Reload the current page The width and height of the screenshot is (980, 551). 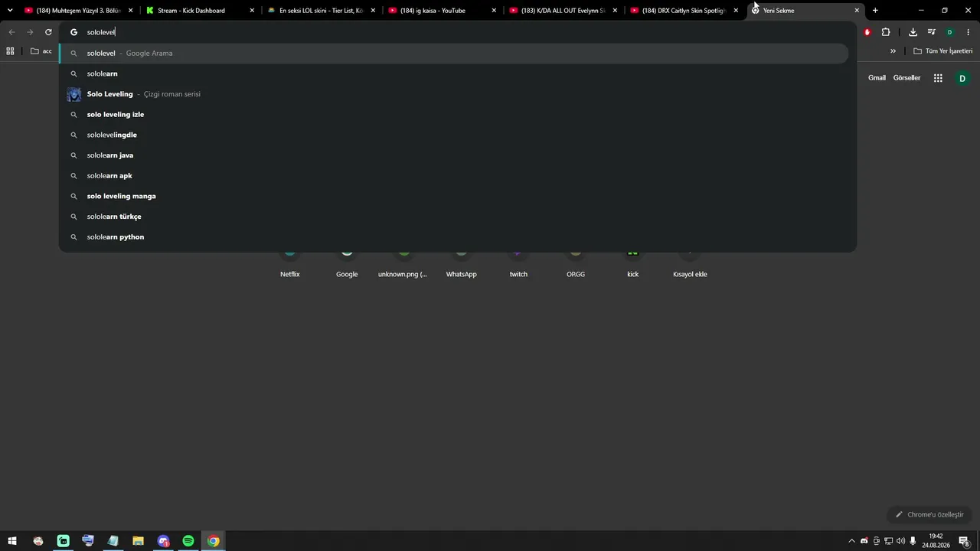[48, 32]
